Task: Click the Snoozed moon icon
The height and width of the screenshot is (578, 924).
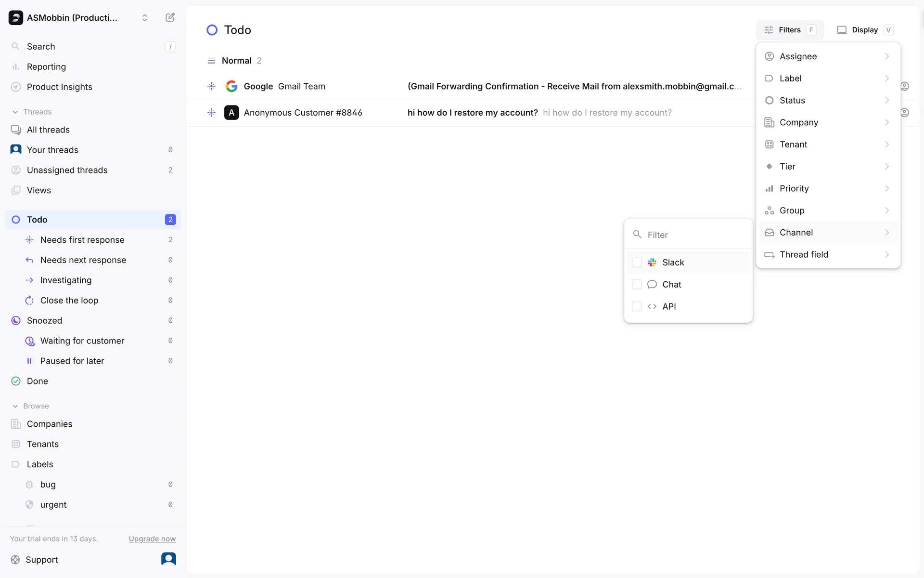Action: [16, 320]
